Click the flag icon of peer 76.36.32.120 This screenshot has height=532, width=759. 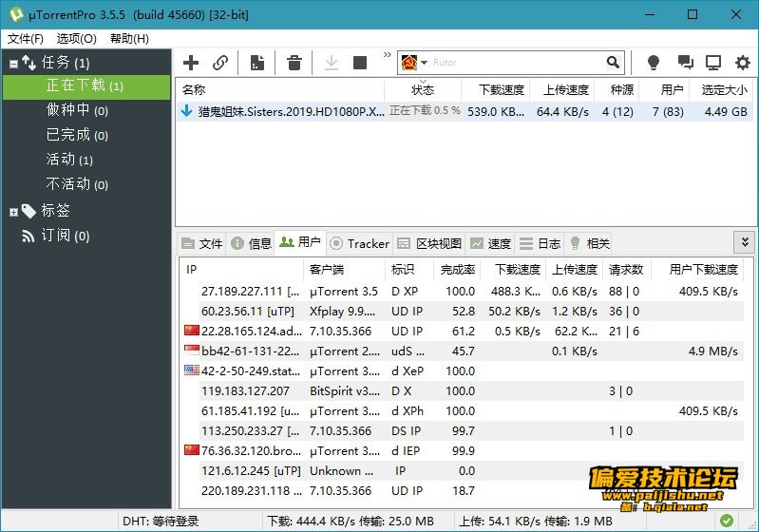192,449
